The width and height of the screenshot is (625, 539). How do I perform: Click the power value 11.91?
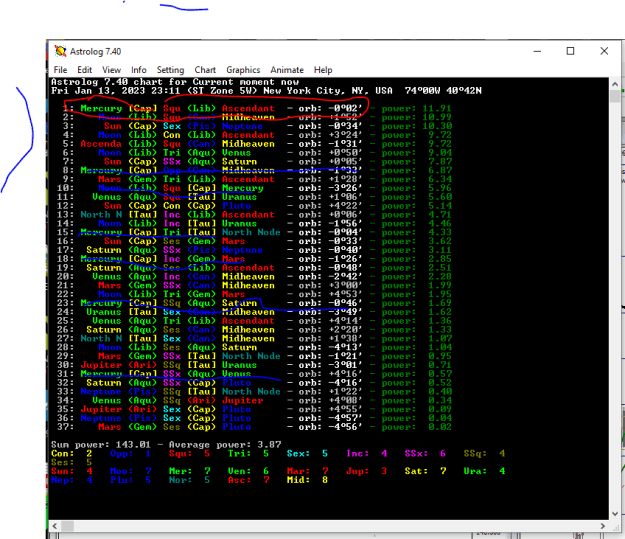pyautogui.click(x=437, y=108)
